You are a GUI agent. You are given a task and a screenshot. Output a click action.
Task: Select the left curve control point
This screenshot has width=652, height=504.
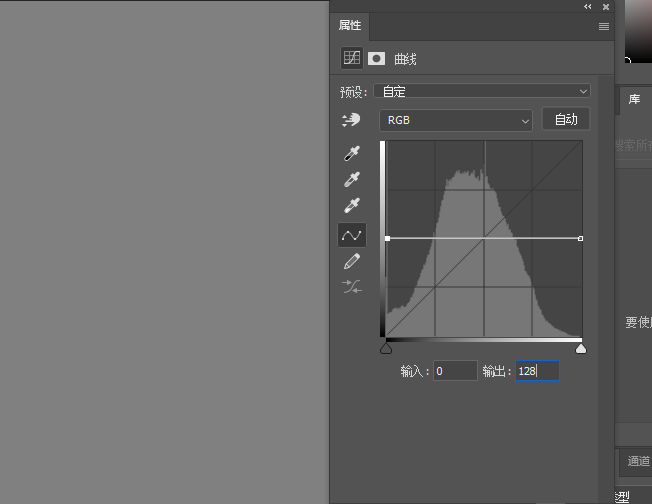[388, 238]
